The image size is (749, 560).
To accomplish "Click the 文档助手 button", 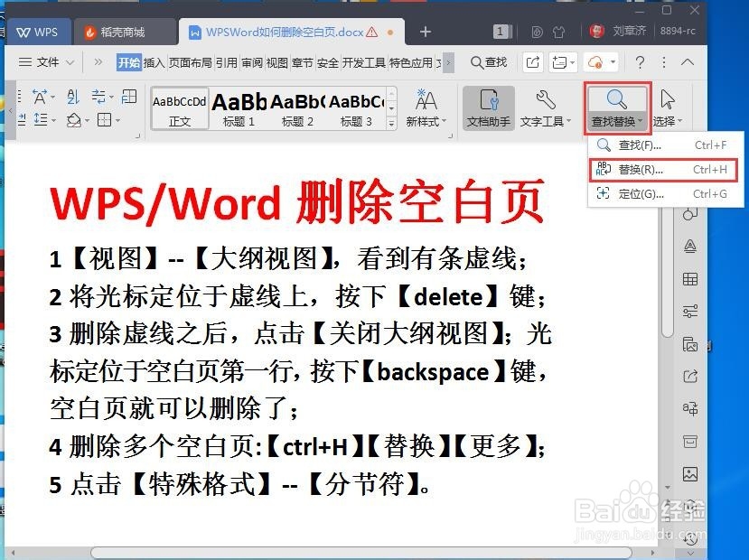I will [488, 108].
